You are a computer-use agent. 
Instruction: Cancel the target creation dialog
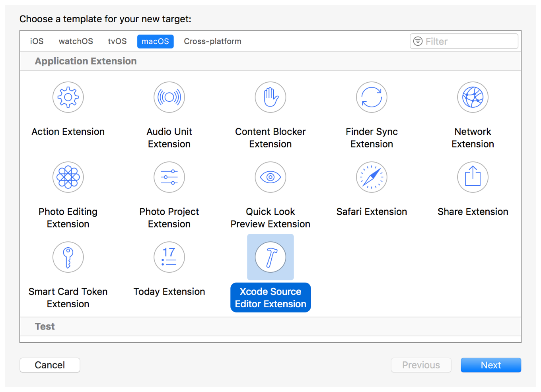click(50, 365)
